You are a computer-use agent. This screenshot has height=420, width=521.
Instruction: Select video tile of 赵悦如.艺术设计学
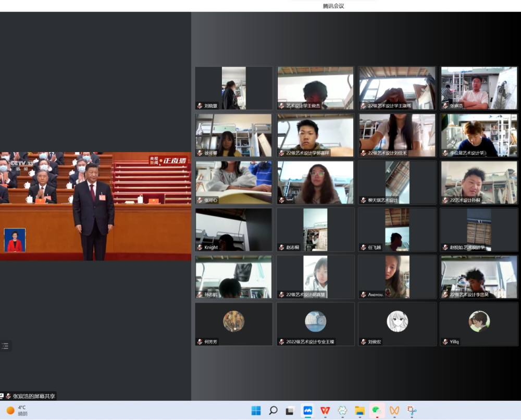(479, 230)
